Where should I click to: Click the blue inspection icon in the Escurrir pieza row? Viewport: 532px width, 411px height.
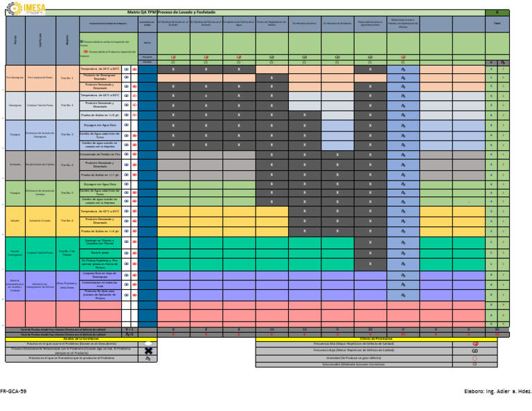[126, 253]
